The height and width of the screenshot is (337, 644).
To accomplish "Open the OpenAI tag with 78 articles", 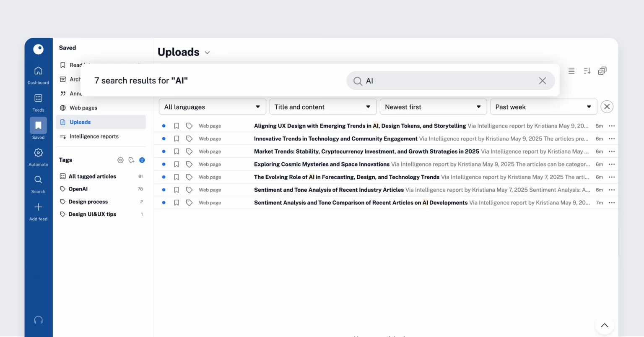I will (78, 189).
